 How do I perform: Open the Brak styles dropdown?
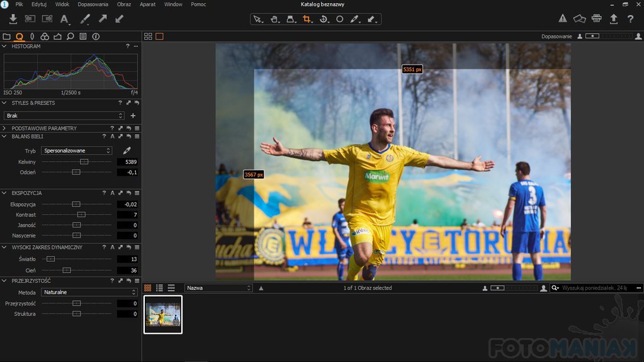64,116
